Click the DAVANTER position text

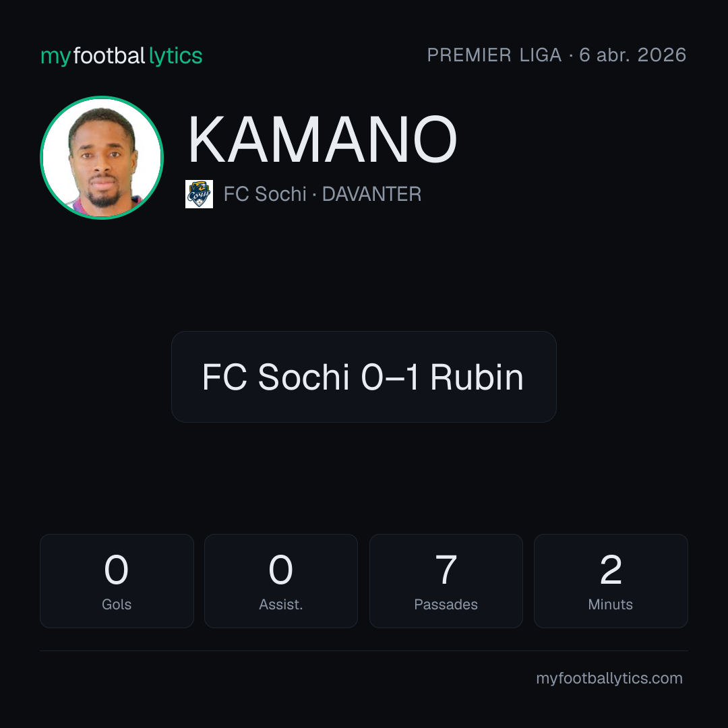click(x=371, y=194)
